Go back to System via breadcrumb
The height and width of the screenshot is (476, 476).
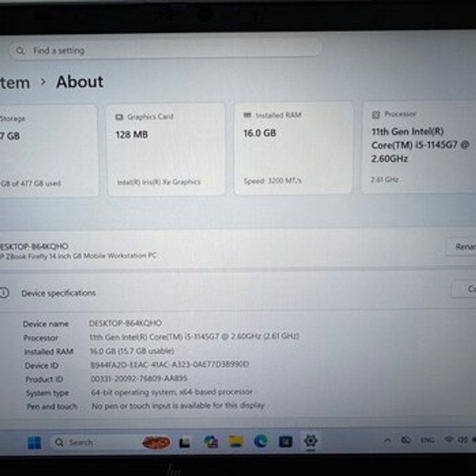click(x=15, y=83)
